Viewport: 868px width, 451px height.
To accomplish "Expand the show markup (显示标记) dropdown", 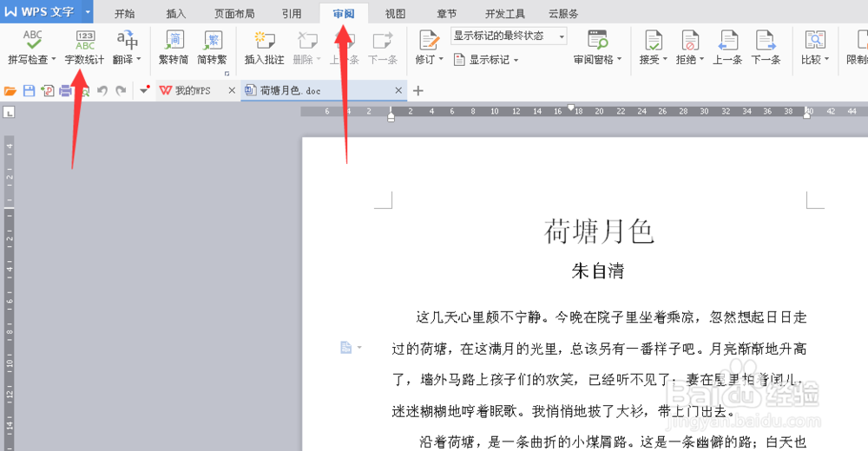I will pyautogui.click(x=516, y=60).
